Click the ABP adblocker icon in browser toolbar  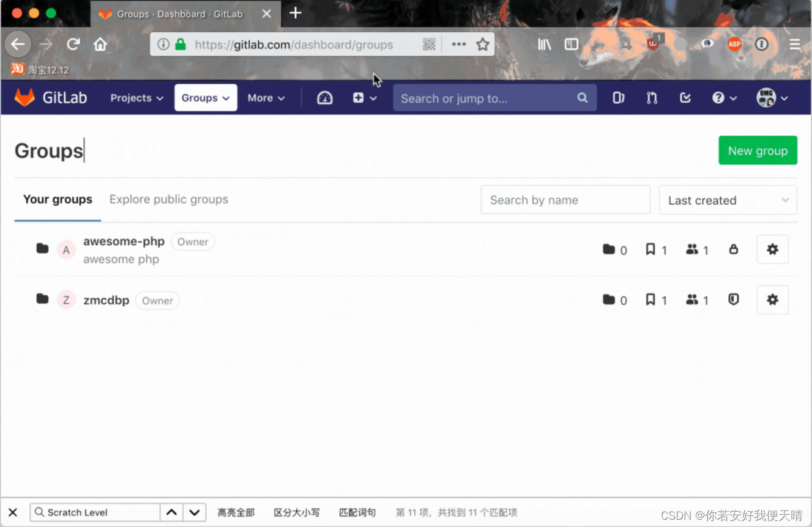coord(734,44)
